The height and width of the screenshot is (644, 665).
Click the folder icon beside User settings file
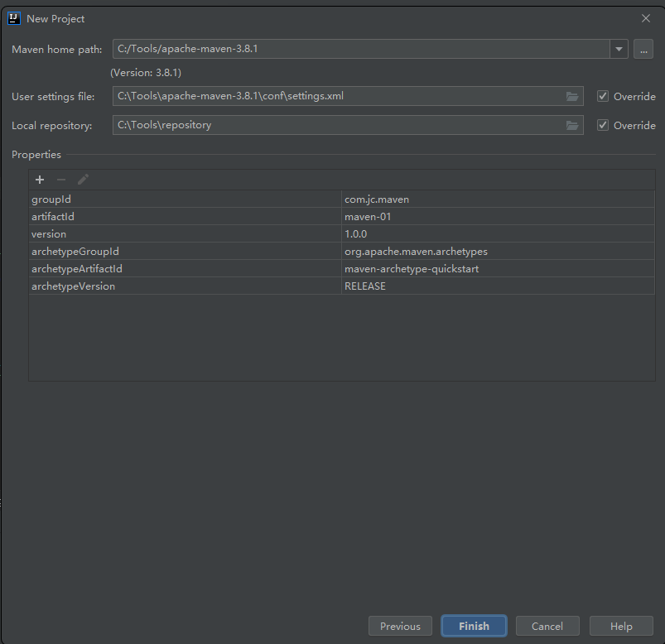click(x=572, y=96)
